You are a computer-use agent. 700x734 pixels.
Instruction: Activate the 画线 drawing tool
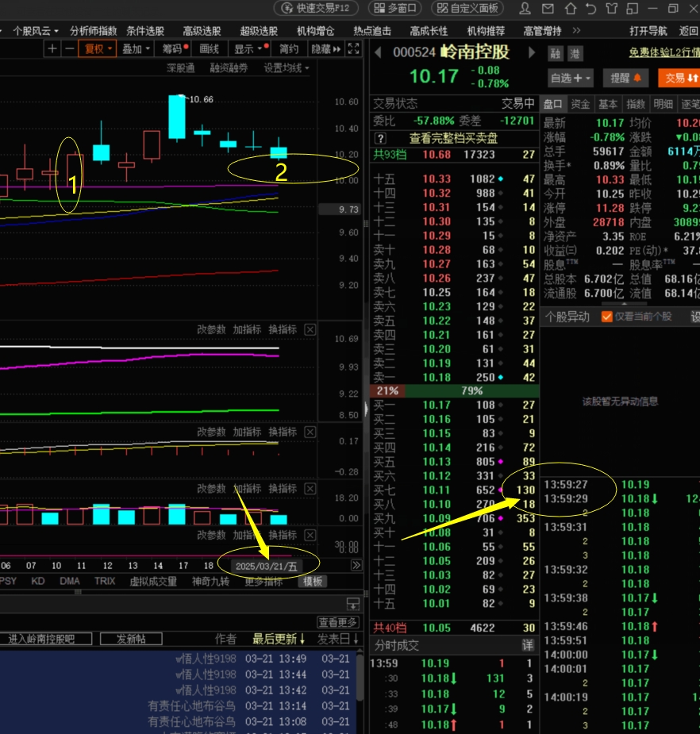(209, 49)
